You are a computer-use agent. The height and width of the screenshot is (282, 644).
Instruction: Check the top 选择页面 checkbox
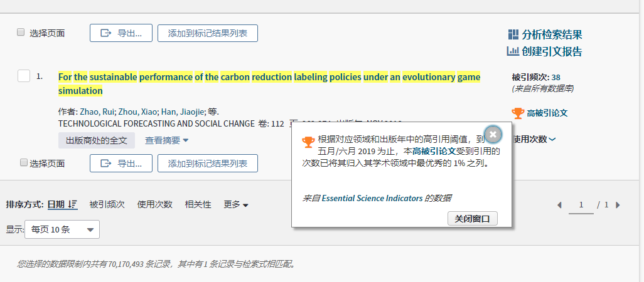[21, 32]
